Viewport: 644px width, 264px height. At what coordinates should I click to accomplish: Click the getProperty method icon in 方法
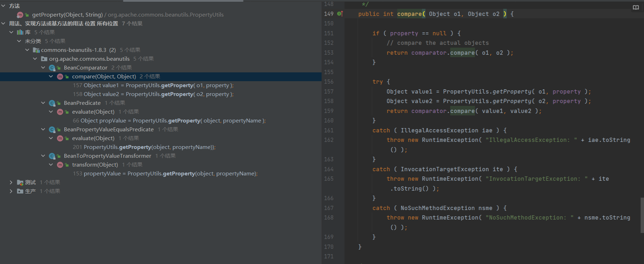(20, 15)
